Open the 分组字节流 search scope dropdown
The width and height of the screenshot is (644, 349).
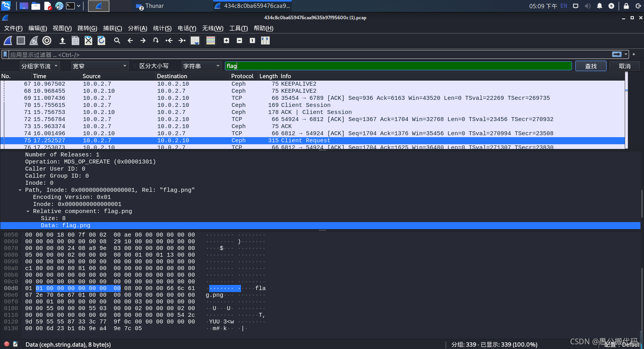[x=40, y=66]
